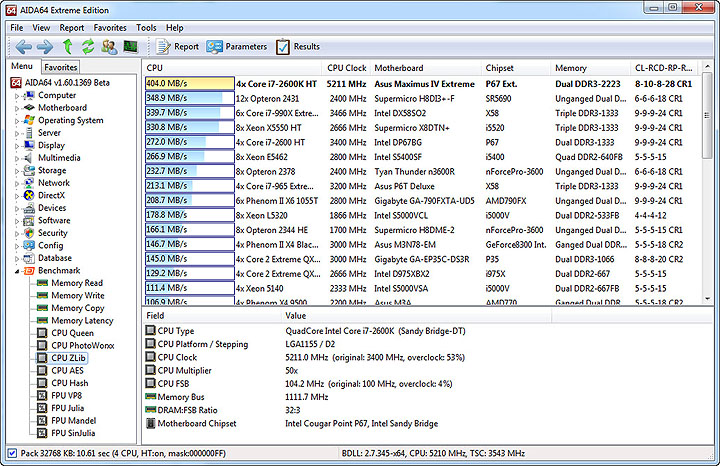Expand the Computer tree node
Screen dimensions: 720x466
click(x=17, y=96)
